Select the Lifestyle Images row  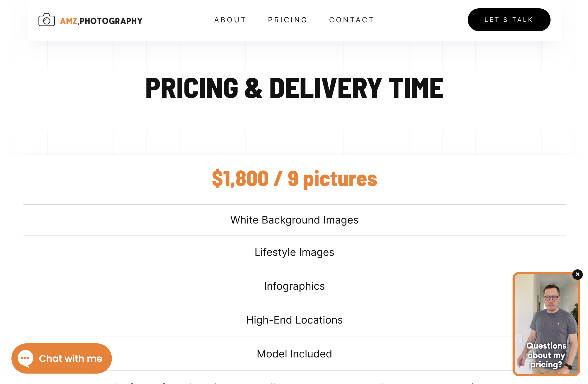pyautogui.click(x=294, y=252)
